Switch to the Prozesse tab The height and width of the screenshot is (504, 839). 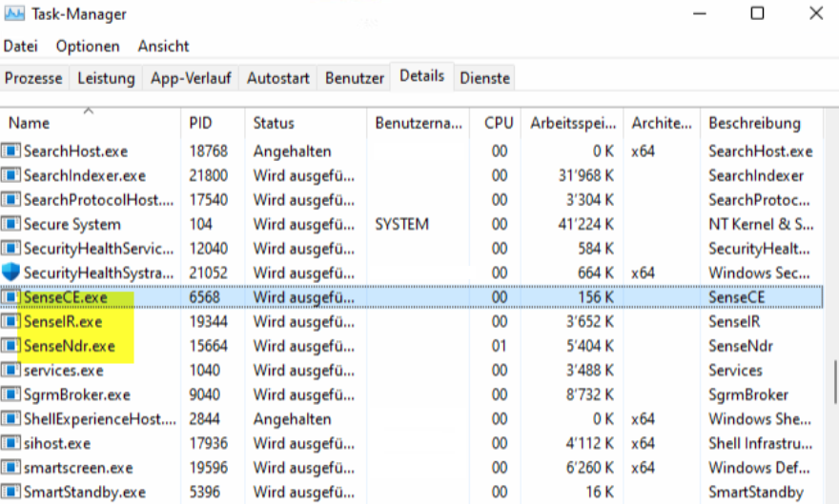(x=33, y=78)
